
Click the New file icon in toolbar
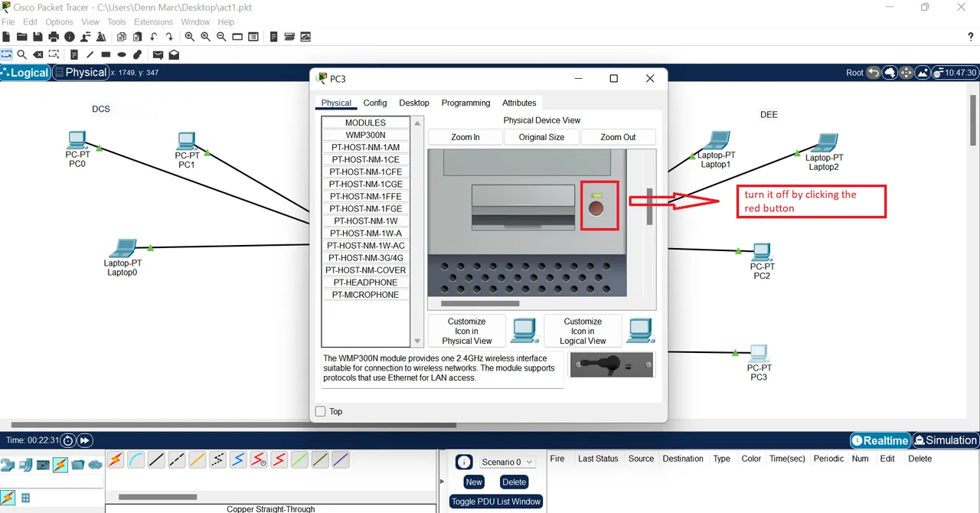(6, 37)
